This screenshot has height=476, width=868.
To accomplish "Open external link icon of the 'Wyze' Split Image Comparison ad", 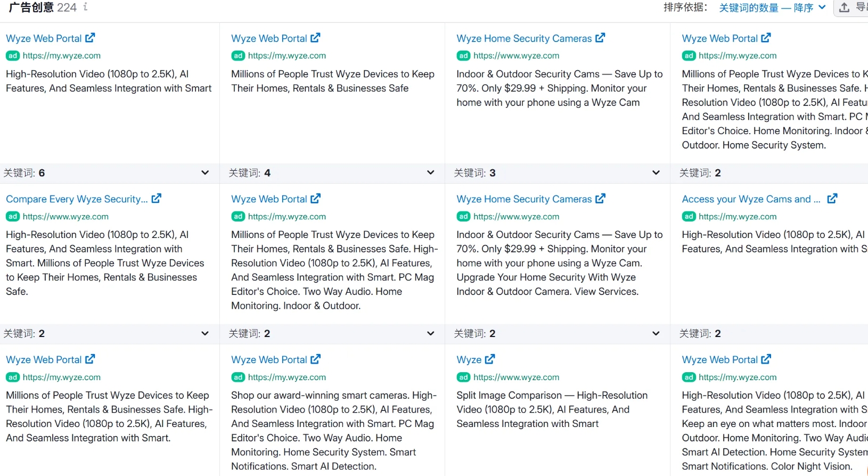I will [490, 359].
